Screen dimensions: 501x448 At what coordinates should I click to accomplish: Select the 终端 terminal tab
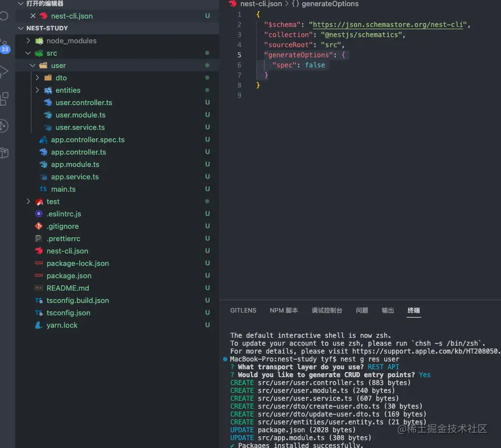[414, 310]
